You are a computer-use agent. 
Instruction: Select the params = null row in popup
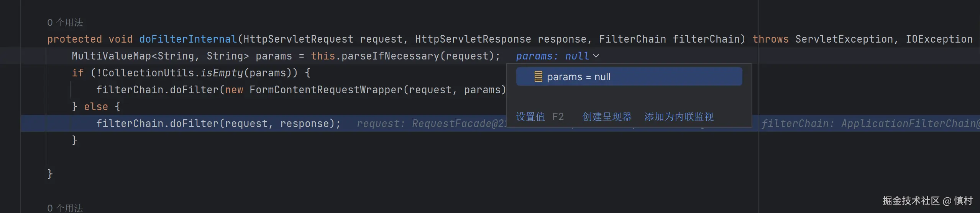[629, 77]
